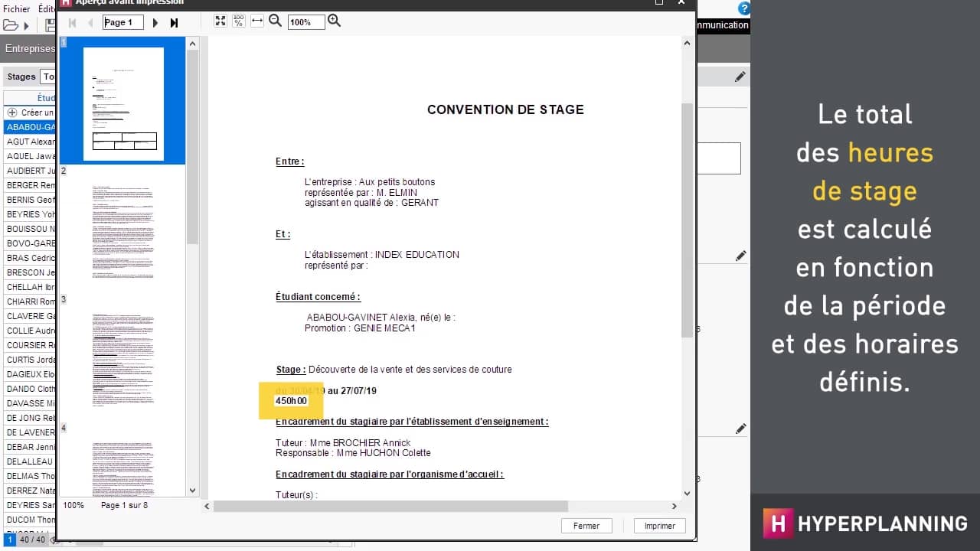Image resolution: width=980 pixels, height=551 pixels.
Task: Select student BERGER in background list
Action: 30,185
